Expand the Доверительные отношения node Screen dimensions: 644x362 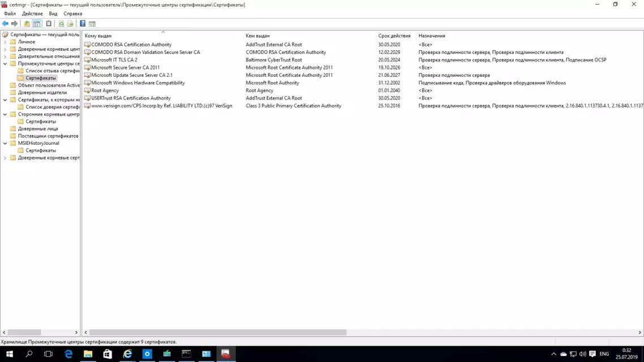click(x=5, y=56)
